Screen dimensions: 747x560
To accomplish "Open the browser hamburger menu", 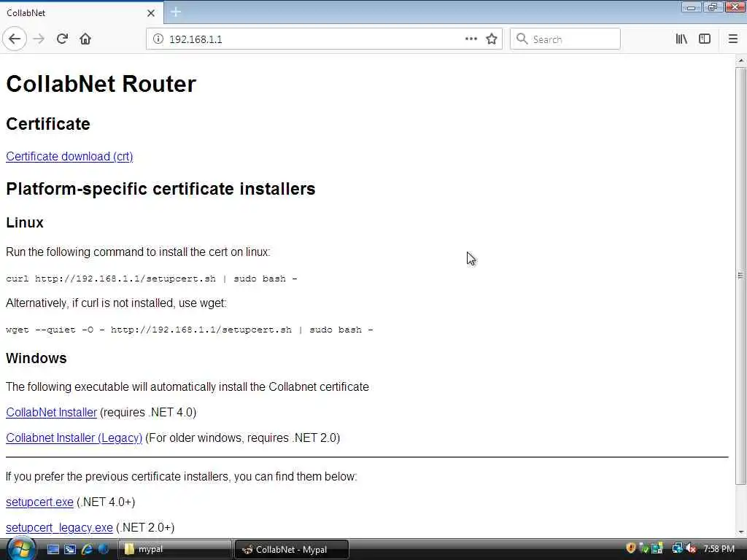I will click(x=732, y=39).
